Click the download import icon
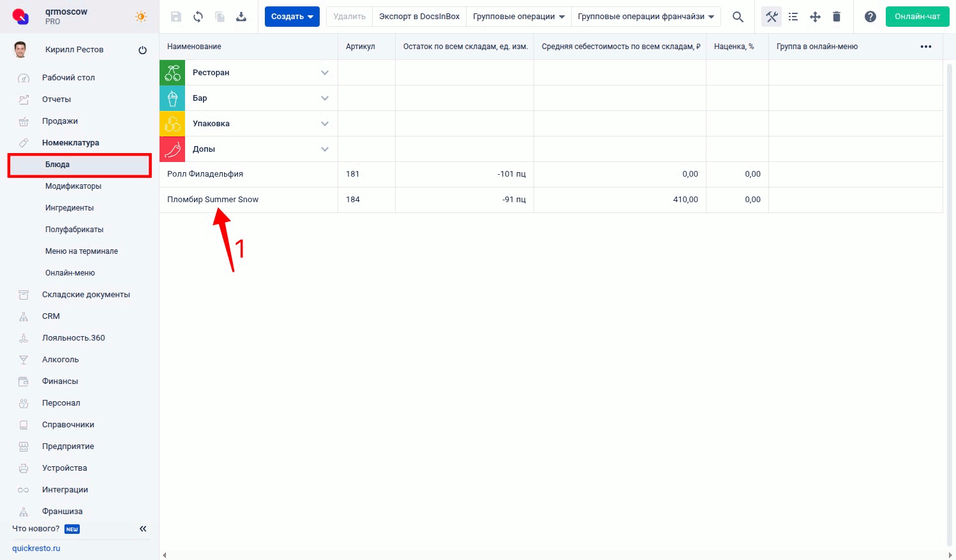The height and width of the screenshot is (560, 956). pyautogui.click(x=241, y=17)
